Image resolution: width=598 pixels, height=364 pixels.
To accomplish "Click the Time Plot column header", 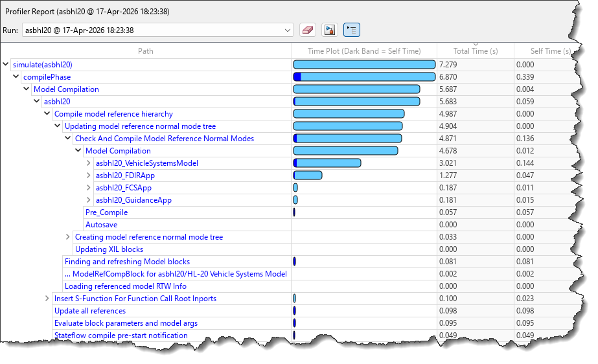I will pyautogui.click(x=363, y=51).
